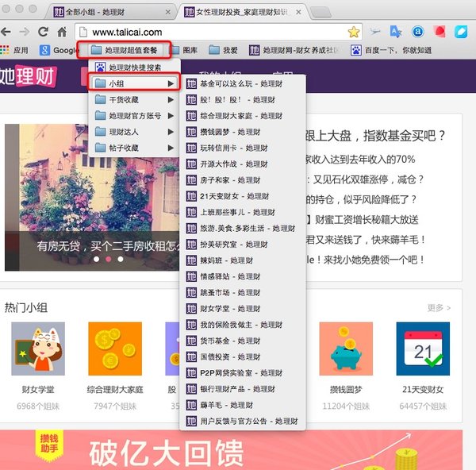The image size is (476, 470).
Task: Open P2P网贷实验室 bookmark entry
Action: 242,373
